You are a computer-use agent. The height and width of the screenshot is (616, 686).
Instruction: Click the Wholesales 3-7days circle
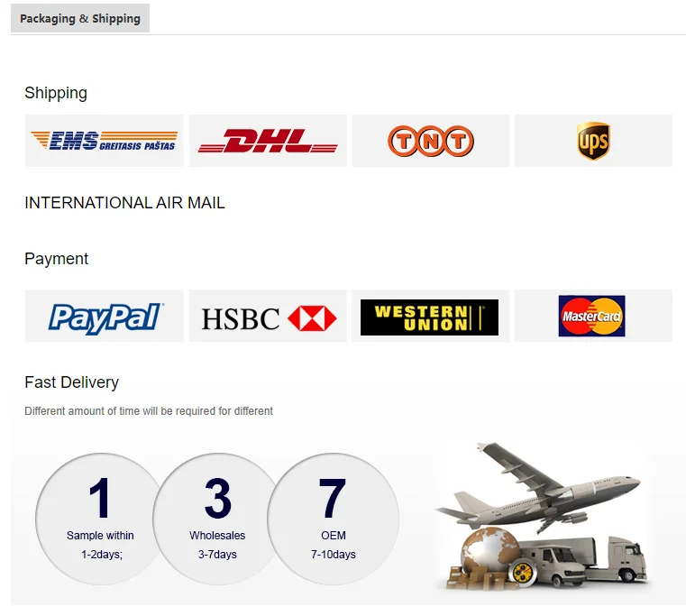coord(217,519)
